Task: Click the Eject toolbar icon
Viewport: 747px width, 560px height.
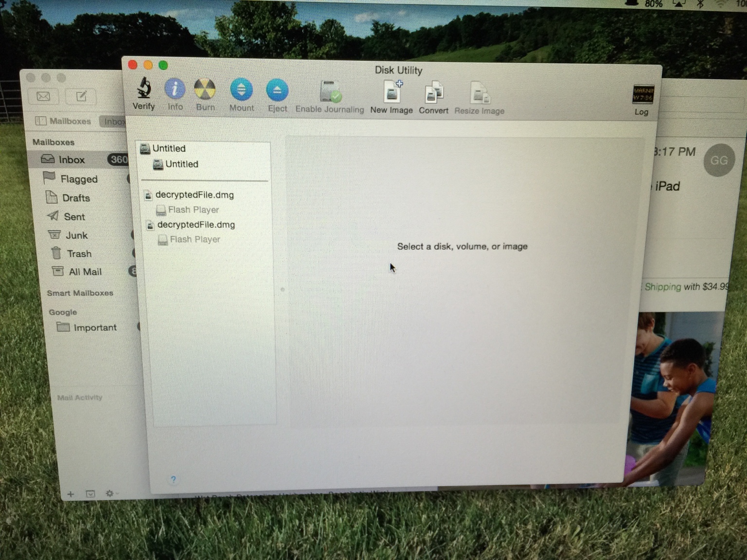Action: tap(277, 90)
